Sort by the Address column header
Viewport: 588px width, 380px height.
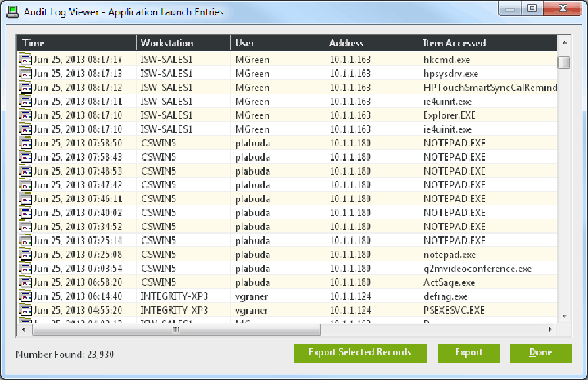[x=372, y=43]
